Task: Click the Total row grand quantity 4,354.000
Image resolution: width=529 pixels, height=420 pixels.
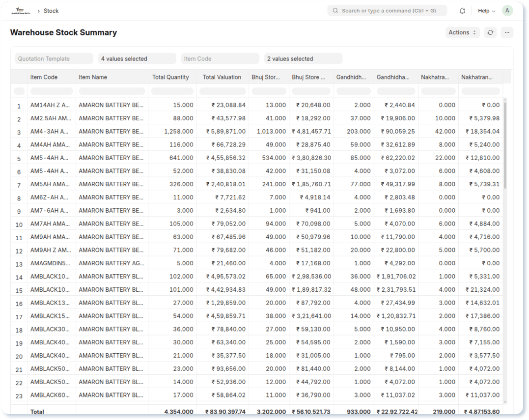Action: tap(178, 412)
